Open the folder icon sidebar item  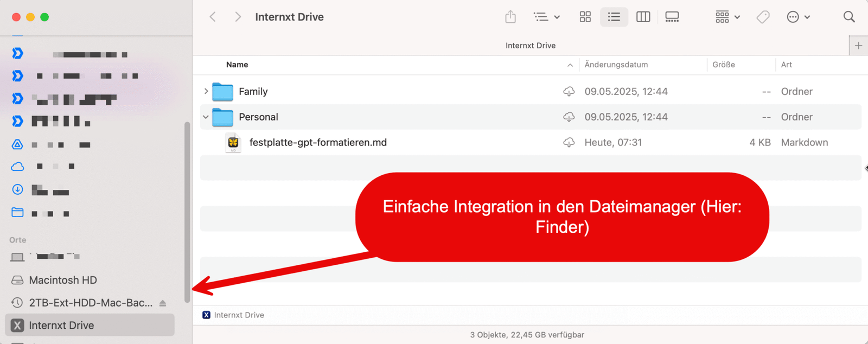[x=17, y=212]
